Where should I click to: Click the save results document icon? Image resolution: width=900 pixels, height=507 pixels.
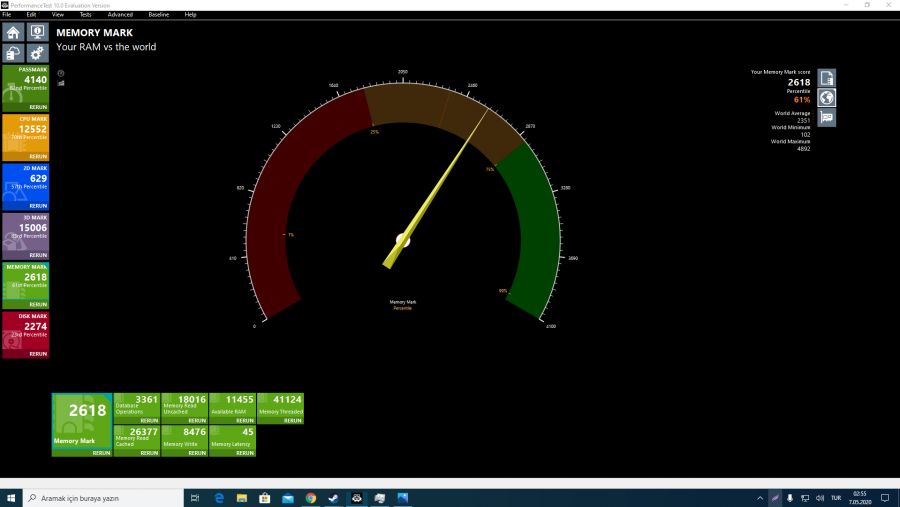tap(827, 78)
